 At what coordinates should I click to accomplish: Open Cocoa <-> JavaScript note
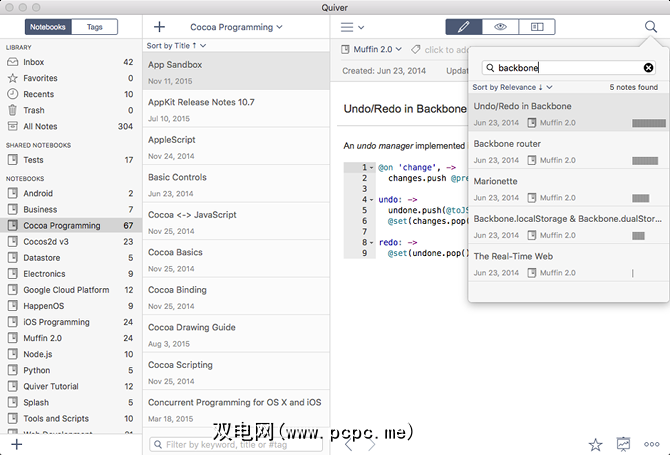tap(236, 222)
